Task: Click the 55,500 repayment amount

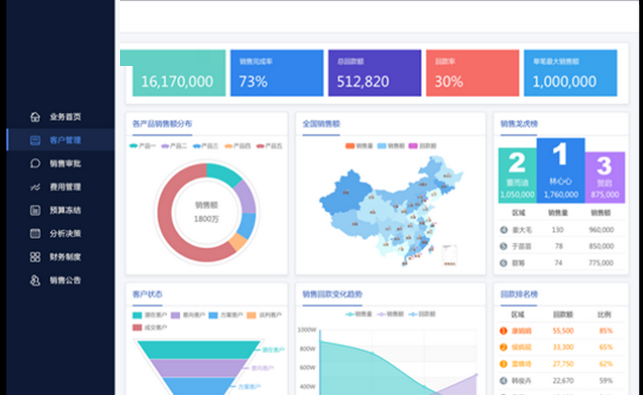Action: click(x=563, y=331)
